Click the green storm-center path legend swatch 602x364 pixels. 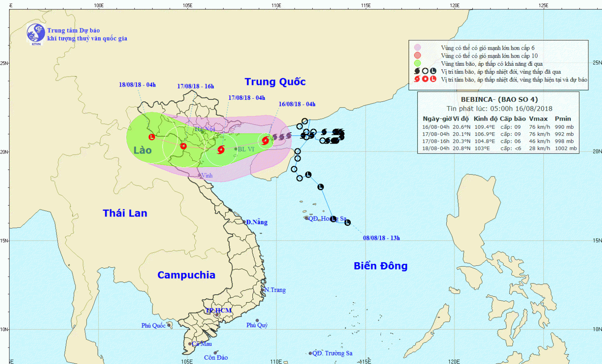pyautogui.click(x=417, y=63)
